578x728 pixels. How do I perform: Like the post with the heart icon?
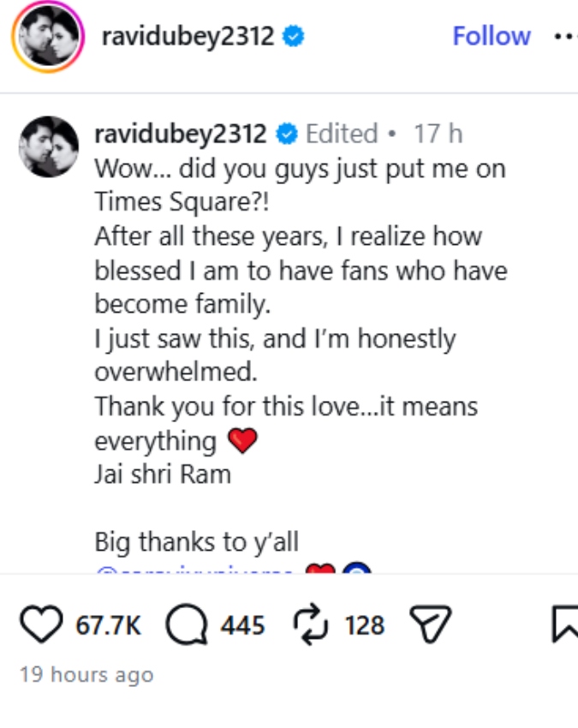(x=41, y=625)
